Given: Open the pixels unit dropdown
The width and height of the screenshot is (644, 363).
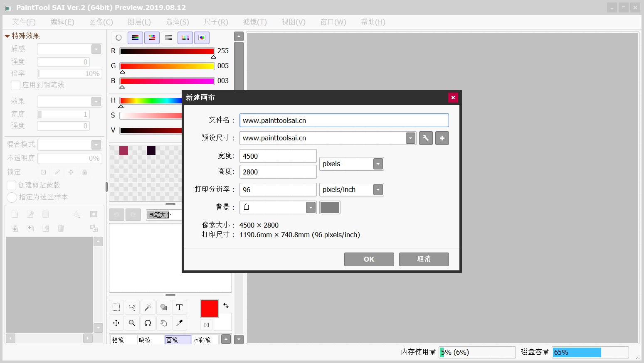Looking at the screenshot, I should [x=378, y=164].
